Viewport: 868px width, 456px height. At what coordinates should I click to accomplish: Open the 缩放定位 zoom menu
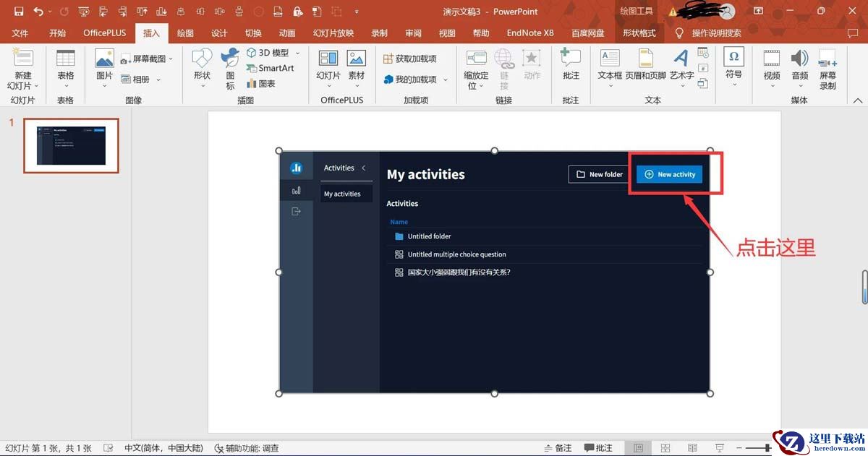point(476,69)
